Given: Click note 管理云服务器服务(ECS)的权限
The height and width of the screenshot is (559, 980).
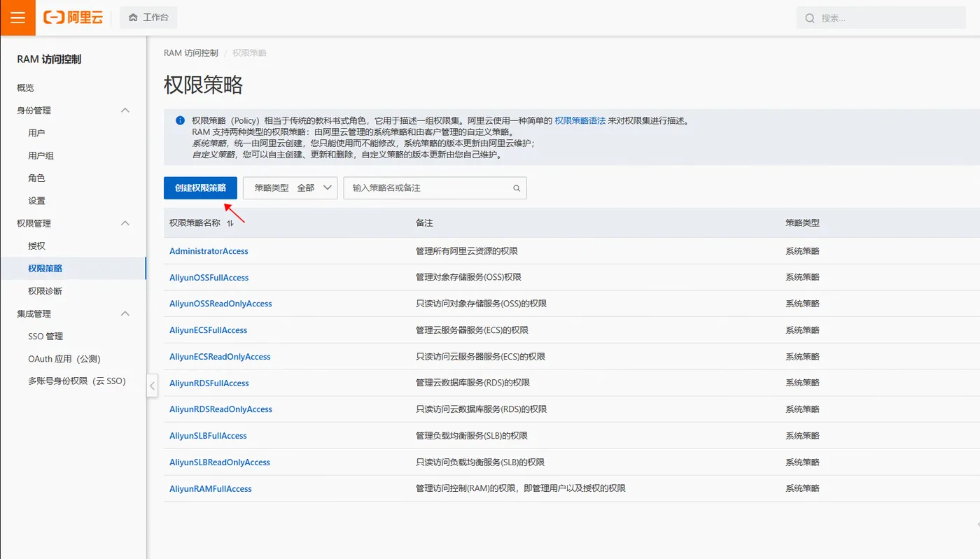Looking at the screenshot, I should (472, 330).
